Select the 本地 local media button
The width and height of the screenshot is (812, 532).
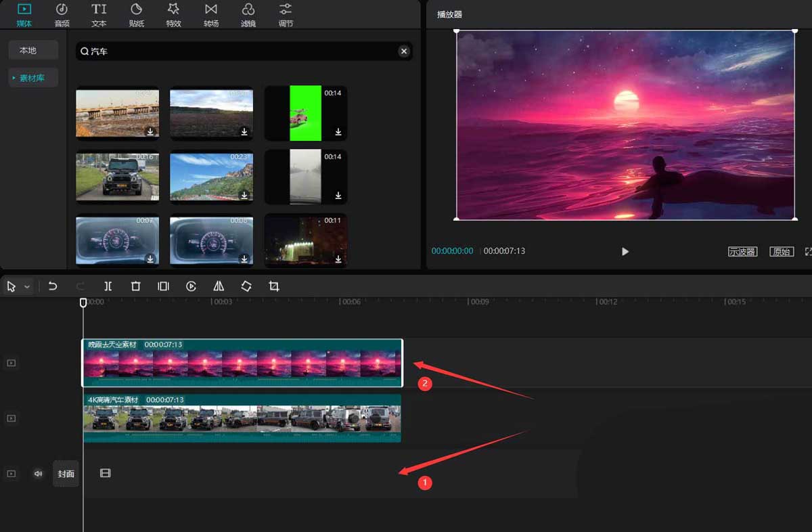pos(32,50)
